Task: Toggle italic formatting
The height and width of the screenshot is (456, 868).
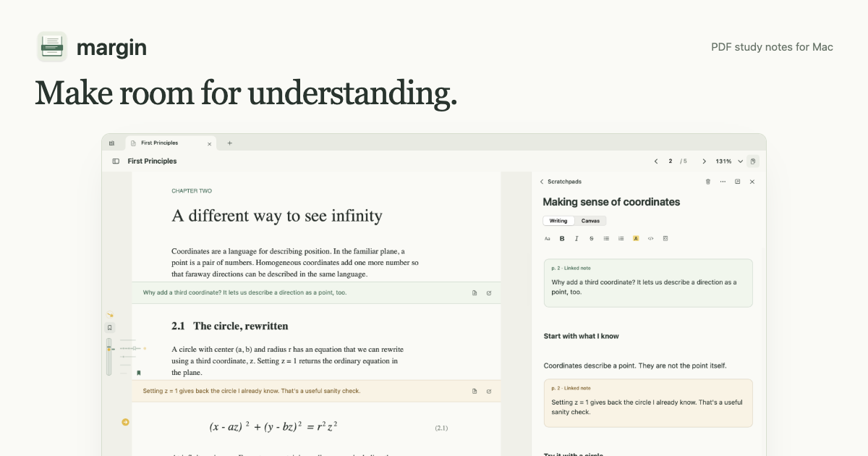Action: point(576,238)
